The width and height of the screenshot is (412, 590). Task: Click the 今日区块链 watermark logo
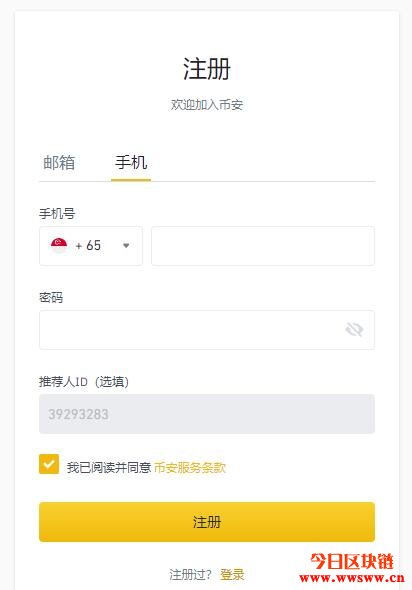351,561
